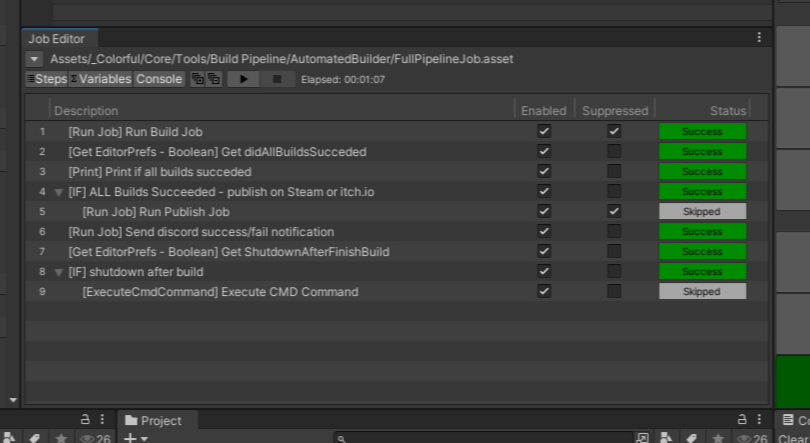Click the expand all steps icon

click(197, 79)
